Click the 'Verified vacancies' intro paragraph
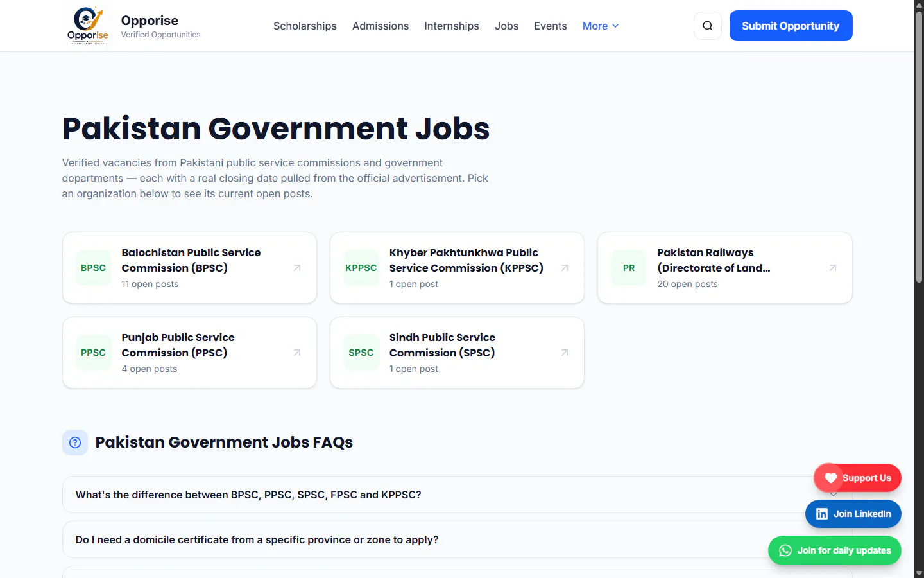Image resolution: width=924 pixels, height=578 pixels. click(x=275, y=179)
